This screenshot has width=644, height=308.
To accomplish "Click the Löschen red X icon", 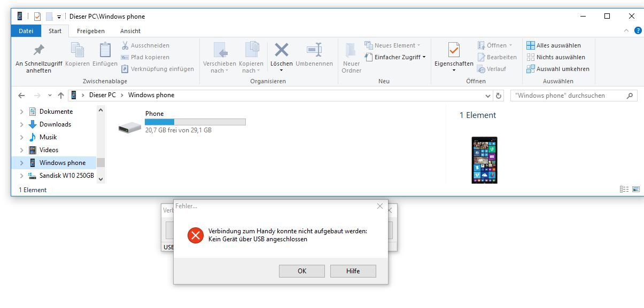I will (281, 50).
